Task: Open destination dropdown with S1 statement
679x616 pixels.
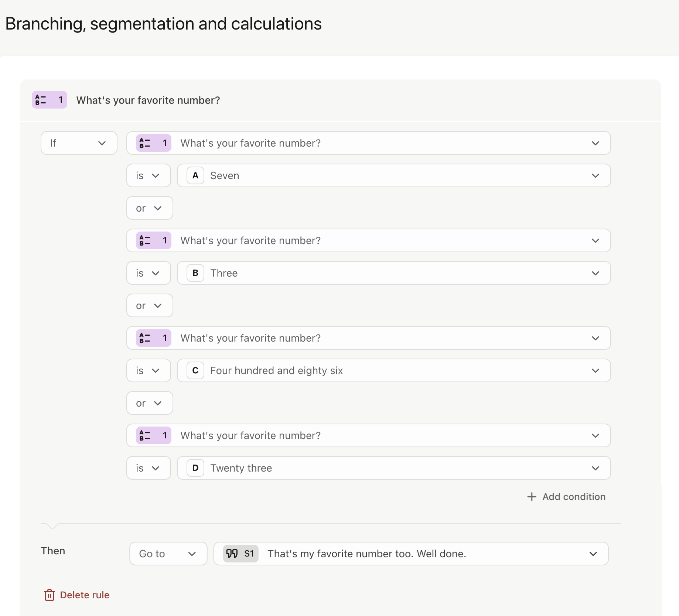Action: 411,554
